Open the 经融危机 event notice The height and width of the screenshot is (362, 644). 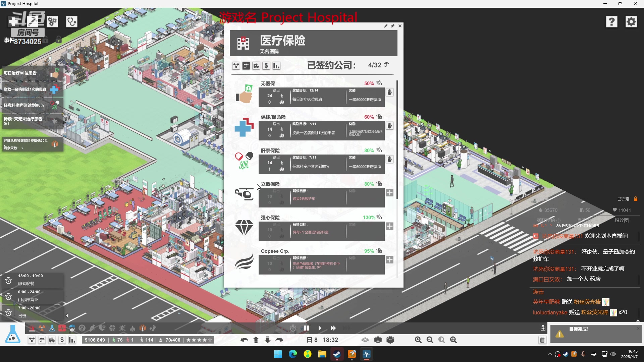pos(33,144)
